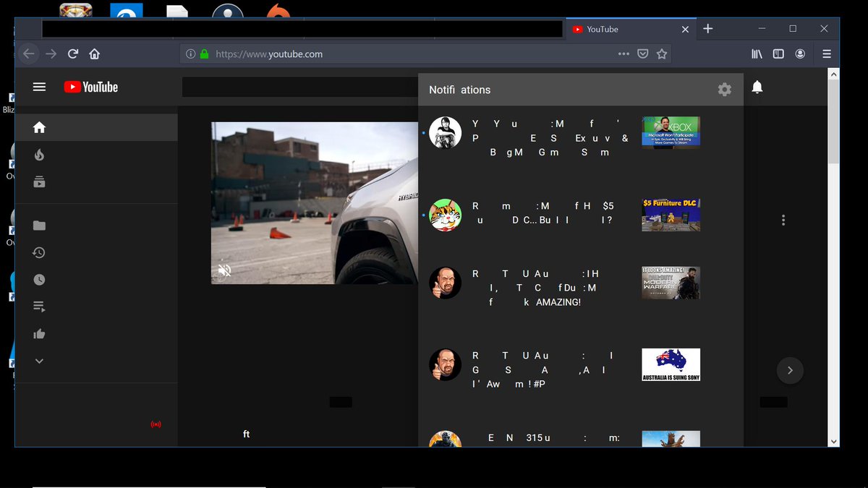Open Firefox account icon
Image resolution: width=868 pixels, height=488 pixels.
[800, 54]
